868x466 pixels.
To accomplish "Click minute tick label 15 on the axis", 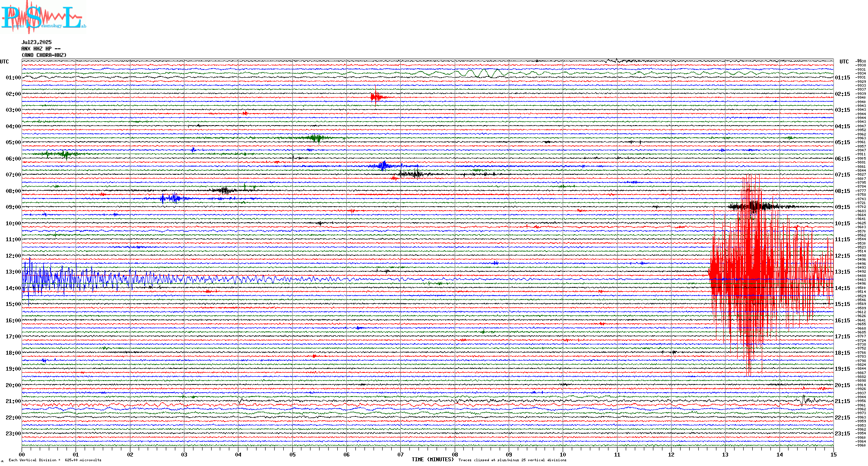I will pyautogui.click(x=833, y=454).
